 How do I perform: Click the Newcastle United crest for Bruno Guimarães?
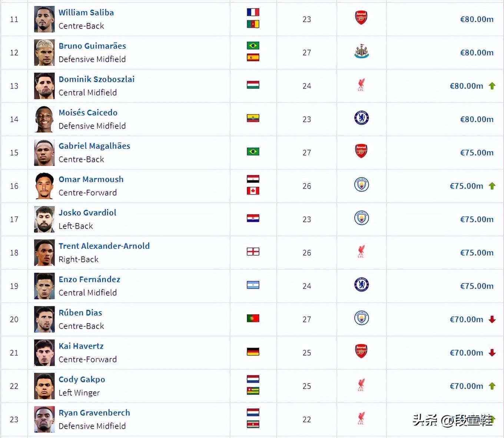(x=361, y=52)
